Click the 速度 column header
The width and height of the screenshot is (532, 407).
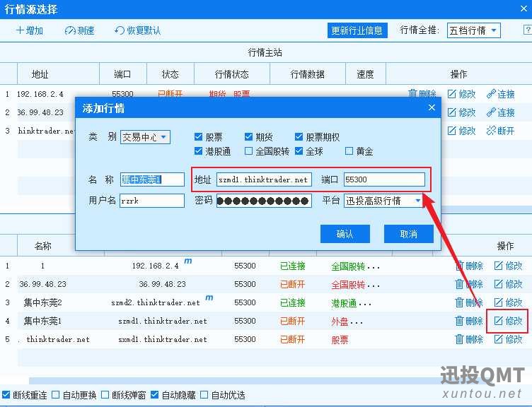pyautogui.click(x=366, y=74)
